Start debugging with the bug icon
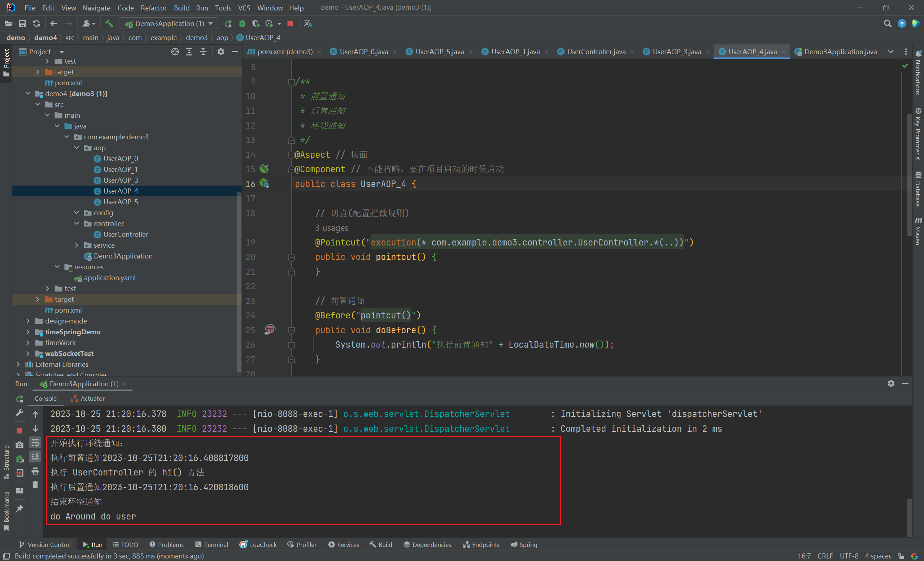The image size is (924, 561). coord(242,23)
